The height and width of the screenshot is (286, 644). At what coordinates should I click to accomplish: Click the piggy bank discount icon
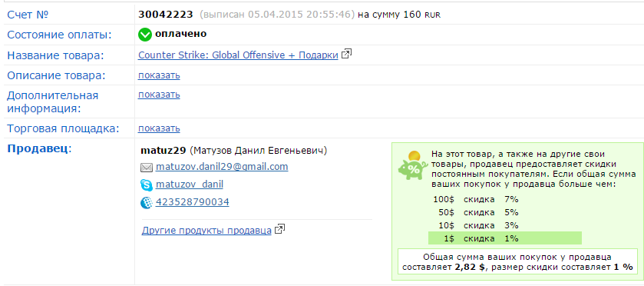point(413,165)
